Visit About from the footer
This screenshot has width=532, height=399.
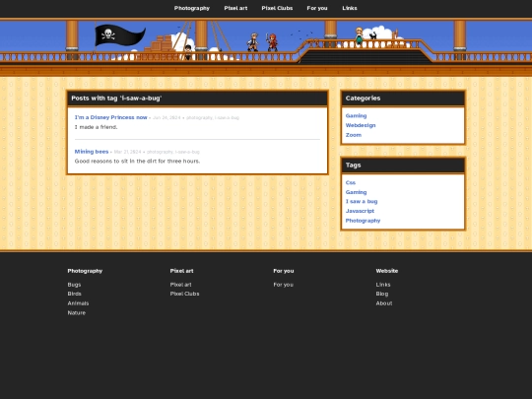384,303
